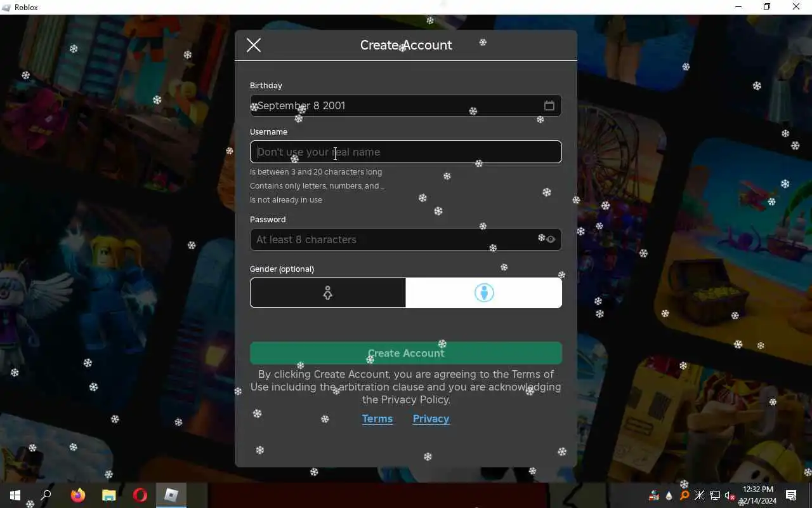Focus the Username input field
The image size is (812, 508).
coord(406,152)
